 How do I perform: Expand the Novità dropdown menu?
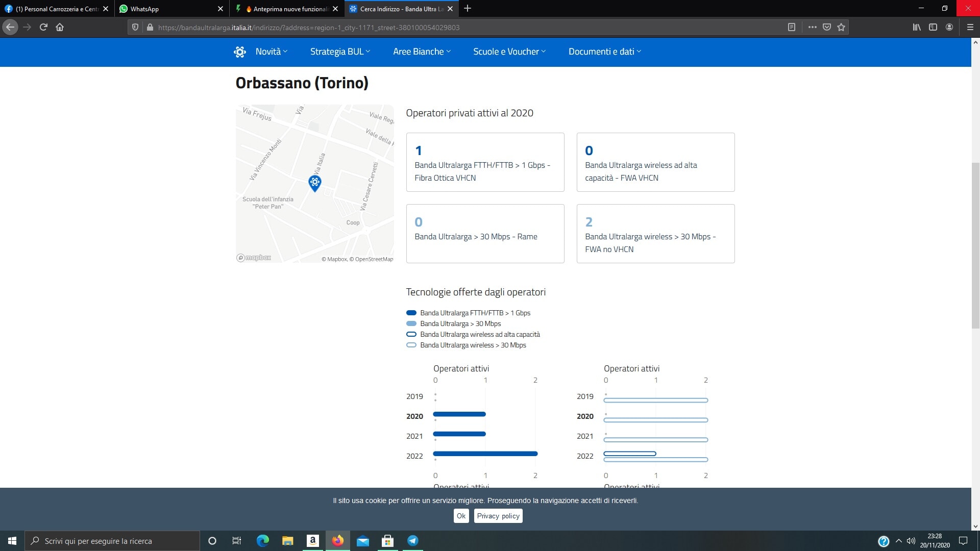tap(271, 52)
